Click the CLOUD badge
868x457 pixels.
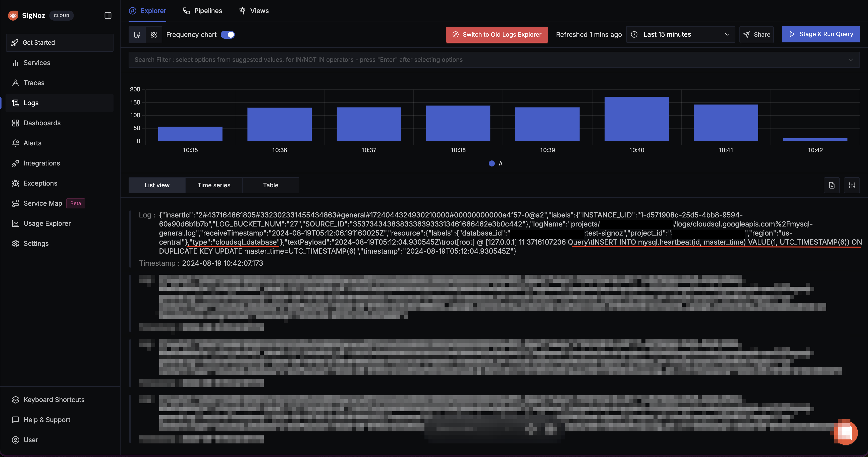pyautogui.click(x=61, y=16)
